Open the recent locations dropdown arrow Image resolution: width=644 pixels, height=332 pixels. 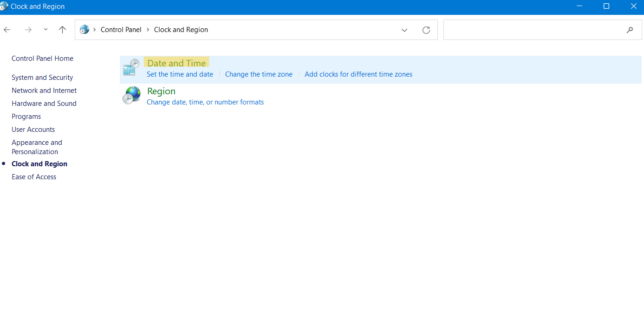pyautogui.click(x=46, y=30)
